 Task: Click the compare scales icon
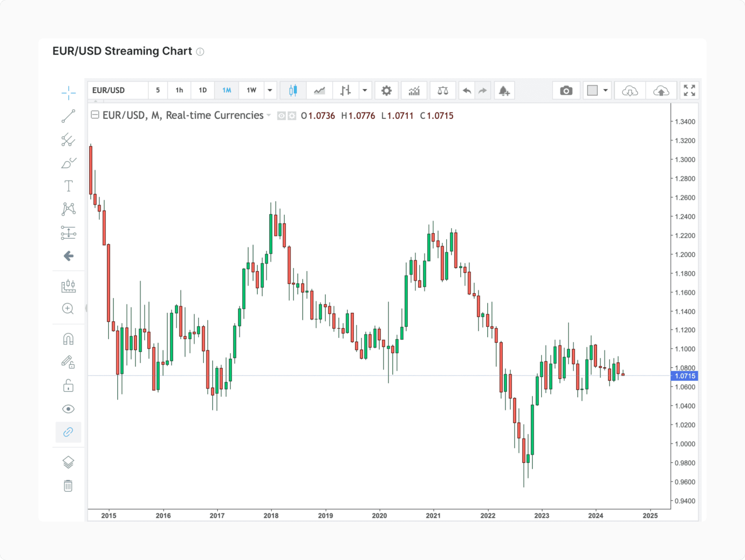(x=443, y=90)
